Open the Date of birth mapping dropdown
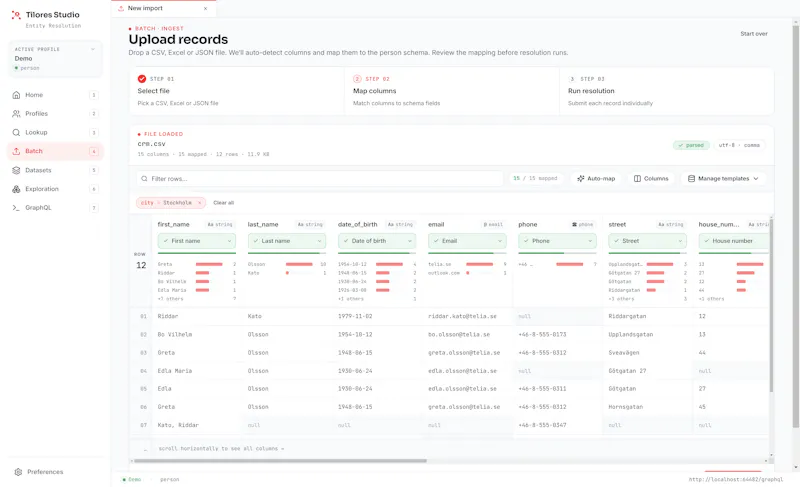 (x=377, y=241)
